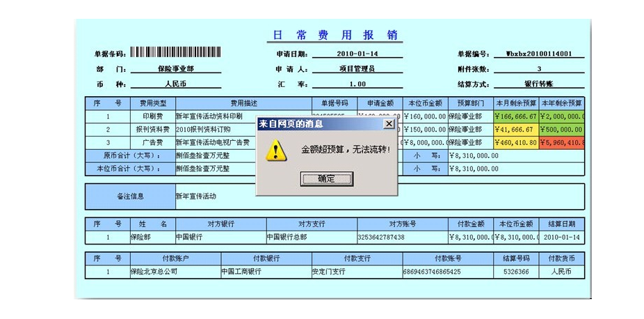The width and height of the screenshot is (644, 319).
Task: Select the 申请日期 field 2010-01-14
Action: click(x=357, y=54)
